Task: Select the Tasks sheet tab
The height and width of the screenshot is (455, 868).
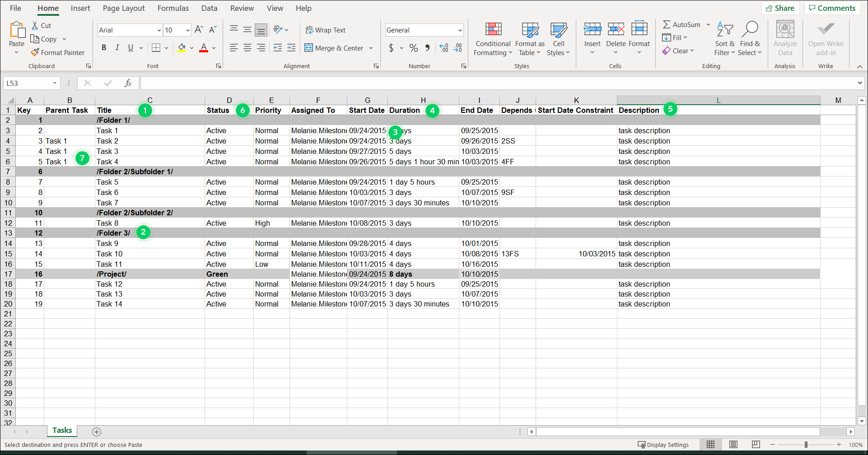Action: point(62,430)
